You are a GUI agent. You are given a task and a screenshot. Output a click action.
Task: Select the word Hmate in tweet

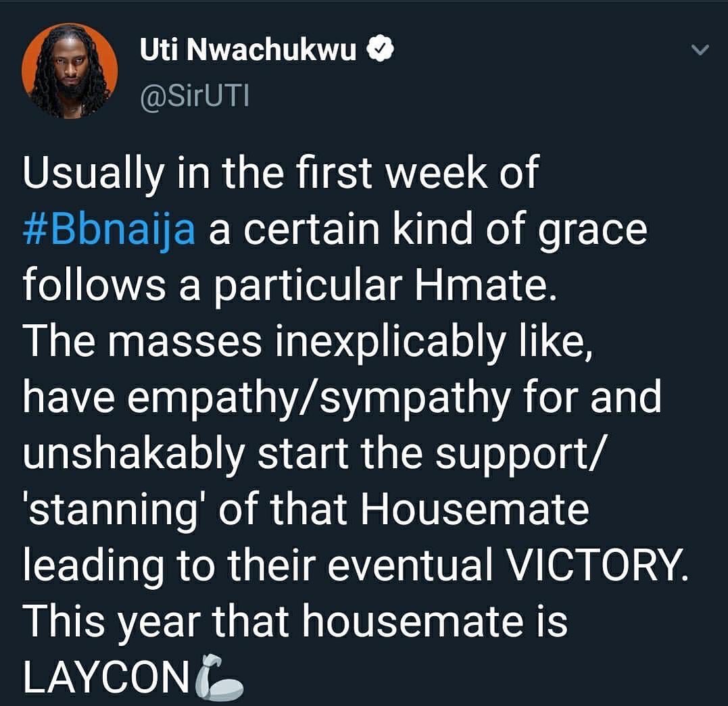(485, 284)
